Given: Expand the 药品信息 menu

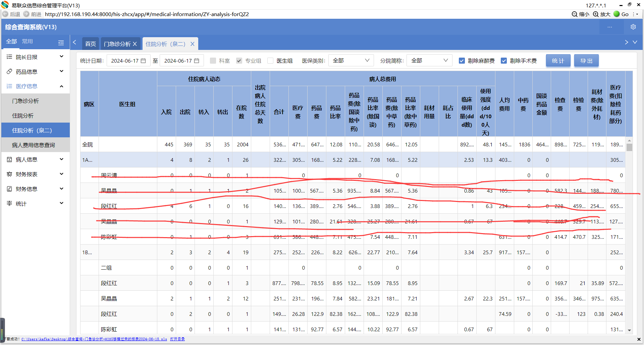Looking at the screenshot, I should point(61,71).
